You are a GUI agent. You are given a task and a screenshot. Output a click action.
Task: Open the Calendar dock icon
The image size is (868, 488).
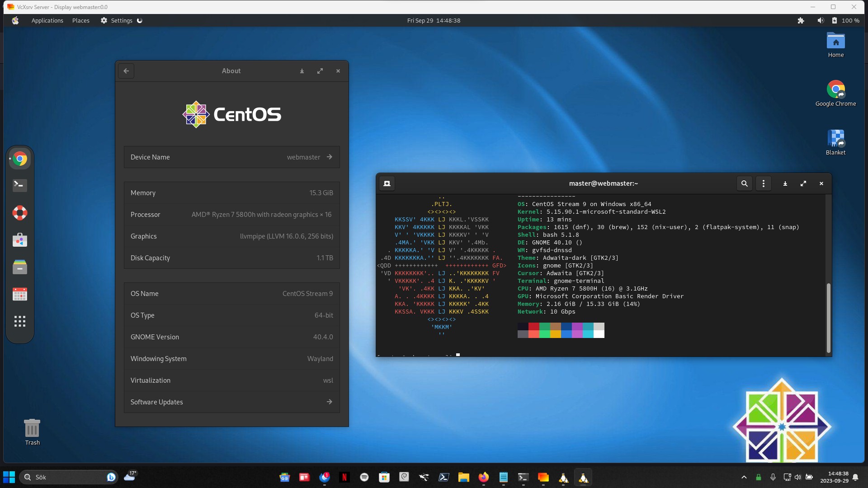pos(20,294)
